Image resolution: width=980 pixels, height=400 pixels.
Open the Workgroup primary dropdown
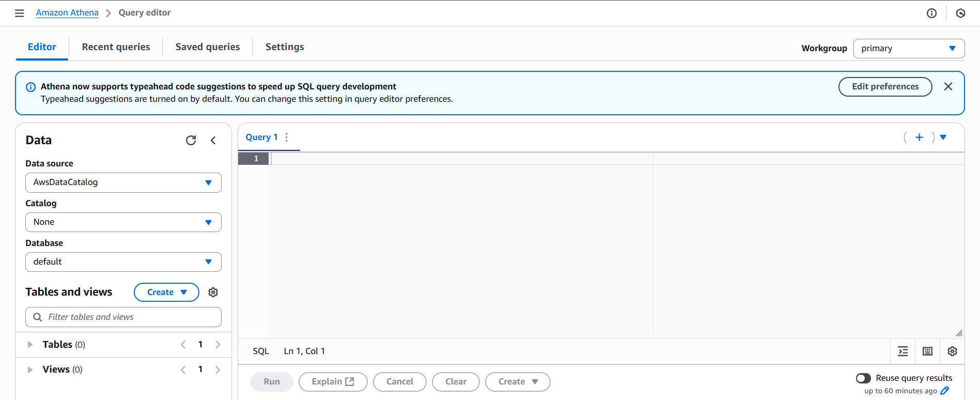909,49
